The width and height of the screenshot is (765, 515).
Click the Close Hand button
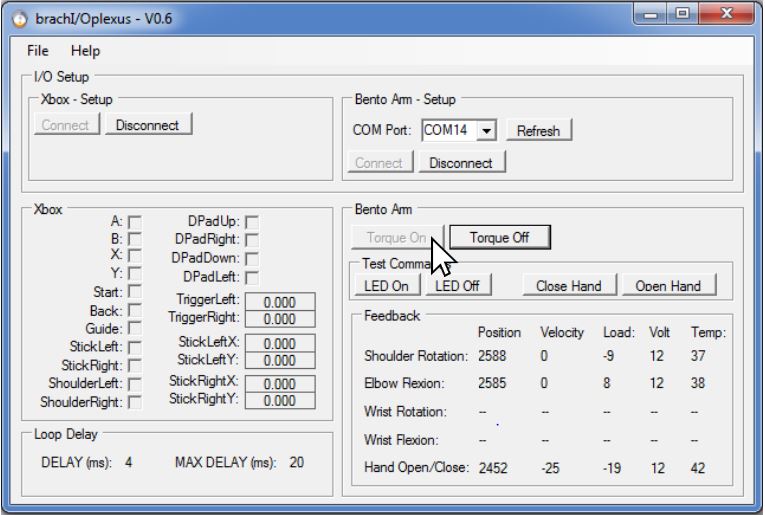(x=568, y=286)
